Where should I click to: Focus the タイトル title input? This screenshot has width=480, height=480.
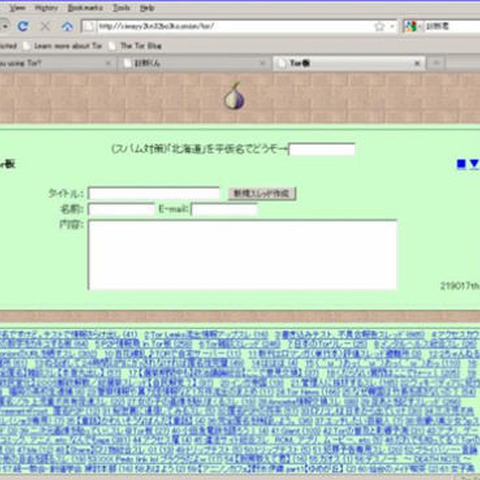coord(154,194)
